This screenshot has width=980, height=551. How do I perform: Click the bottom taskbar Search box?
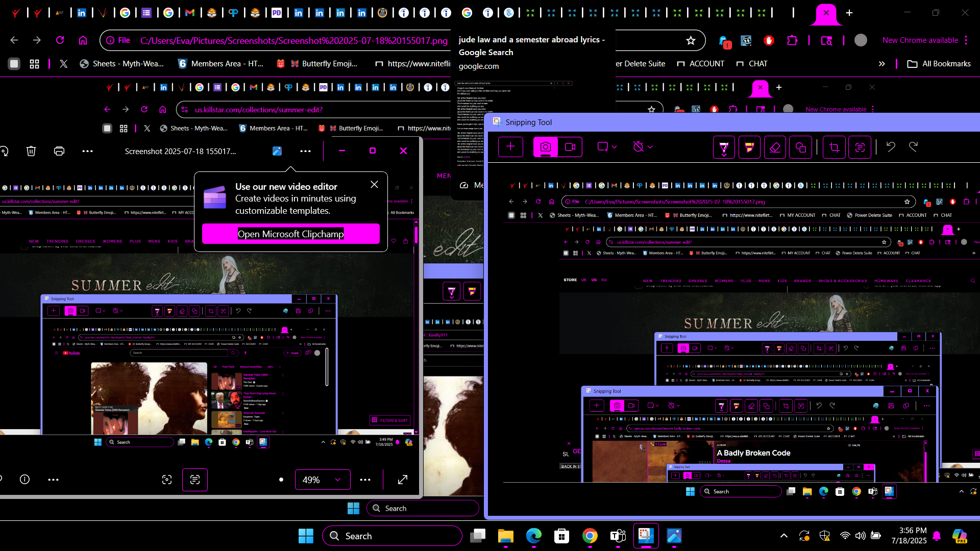[x=392, y=536]
